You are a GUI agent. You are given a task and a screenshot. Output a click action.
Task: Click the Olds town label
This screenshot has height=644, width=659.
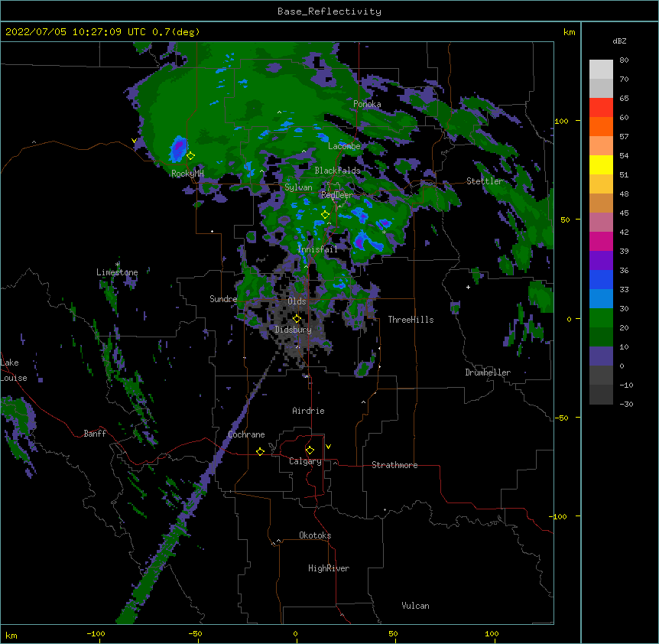coord(297,301)
